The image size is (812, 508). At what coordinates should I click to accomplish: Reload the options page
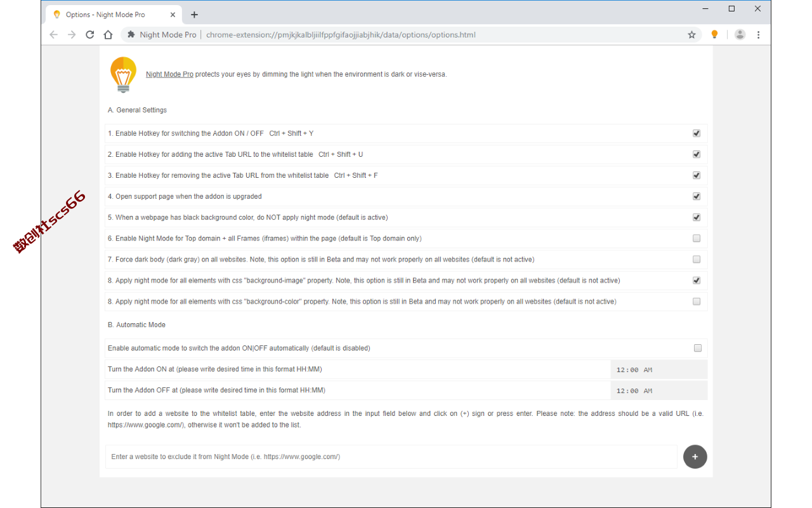coord(90,35)
